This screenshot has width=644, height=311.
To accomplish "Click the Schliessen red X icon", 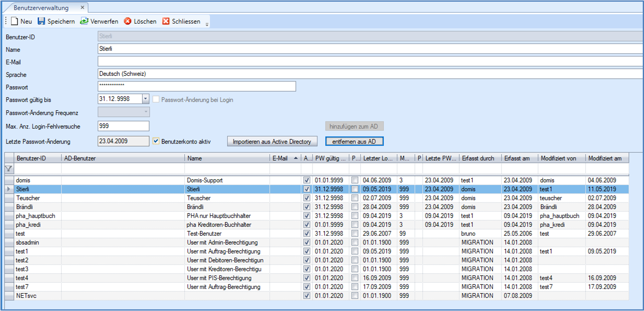I will coord(166,22).
